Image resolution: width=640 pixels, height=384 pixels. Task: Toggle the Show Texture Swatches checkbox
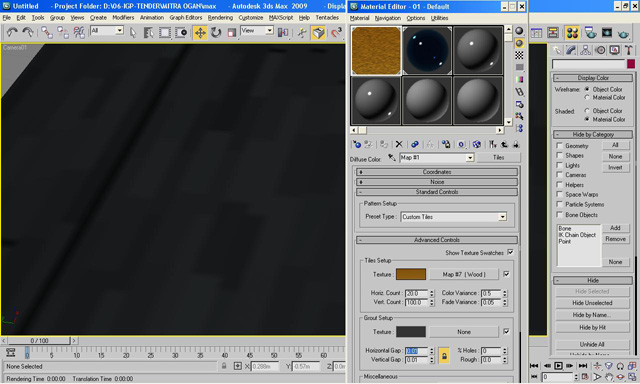coord(510,253)
